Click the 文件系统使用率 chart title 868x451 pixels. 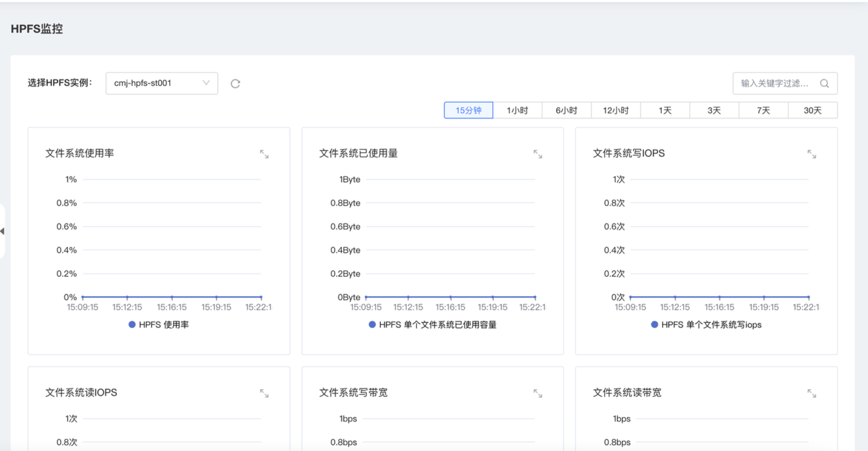pos(80,153)
